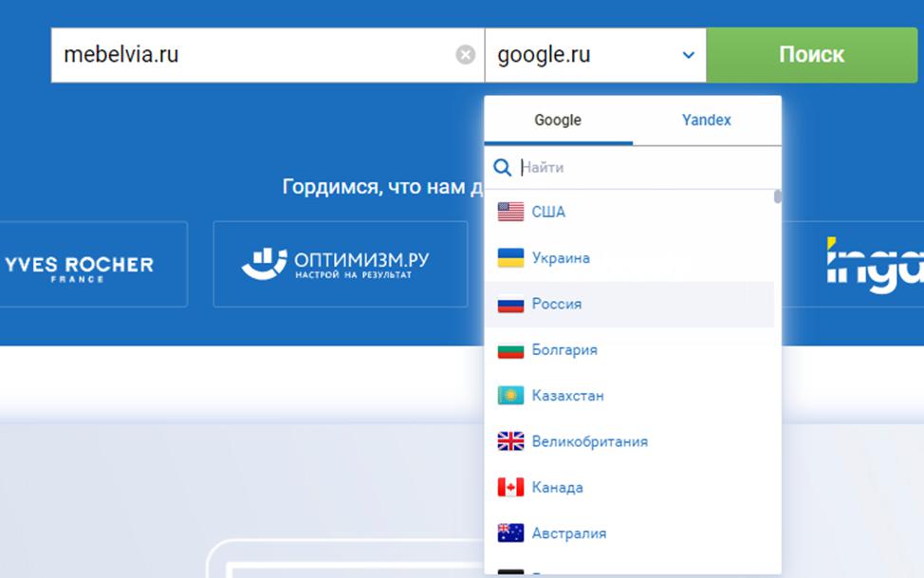Screen dimensions: 924x578
Task: Select the Bulgaria flag icon
Action: pos(510,350)
